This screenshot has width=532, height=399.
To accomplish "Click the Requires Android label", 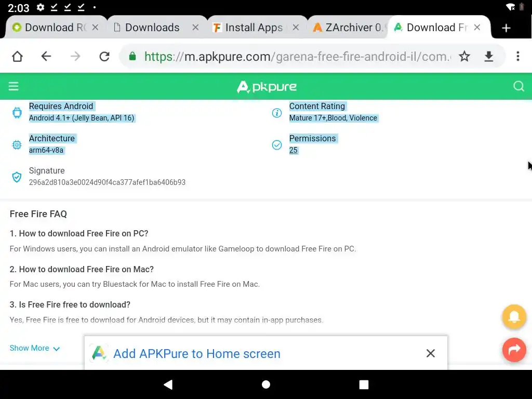I will click(x=61, y=106).
